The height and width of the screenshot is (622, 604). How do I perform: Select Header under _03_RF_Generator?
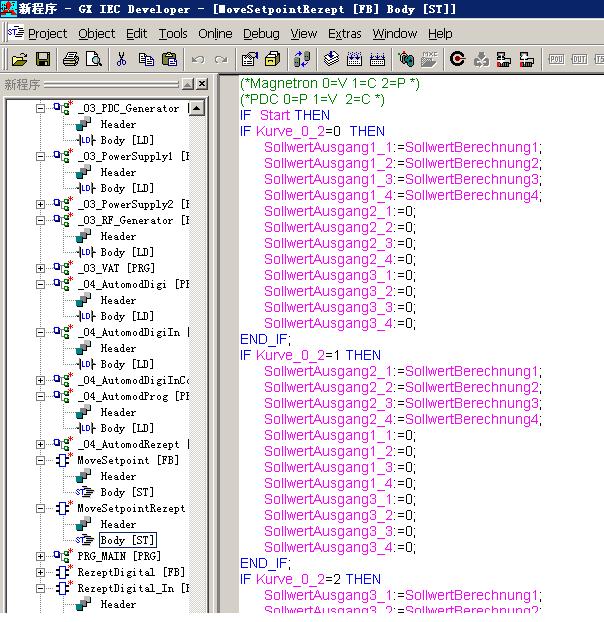click(x=118, y=236)
